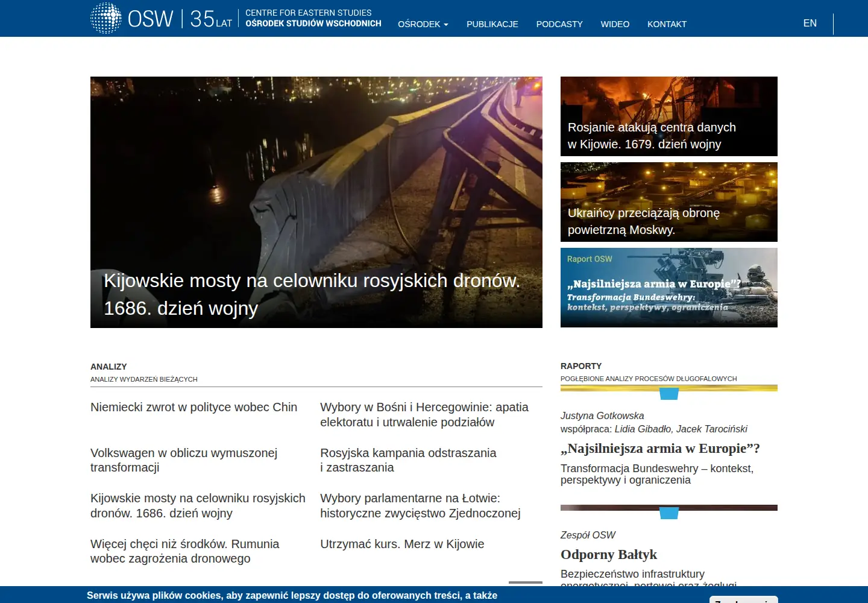
Task: Click the Zespół OSW author line
Action: (588, 535)
